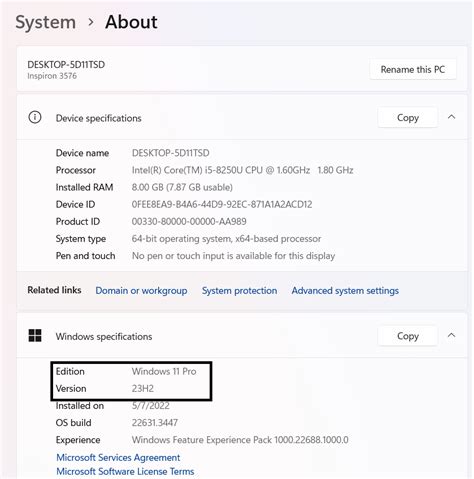Click Rename this PC button
This screenshot has width=474, height=479.
413,69
